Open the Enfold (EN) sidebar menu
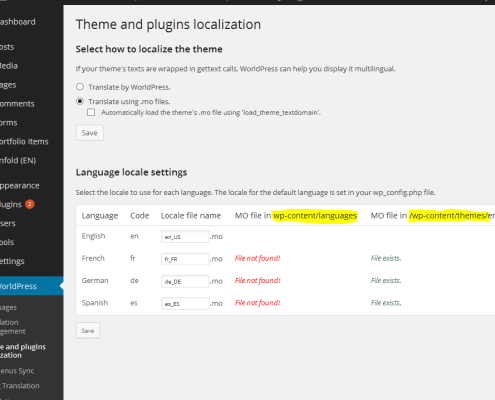Image resolution: width=495 pixels, height=400 pixels. pos(18,160)
